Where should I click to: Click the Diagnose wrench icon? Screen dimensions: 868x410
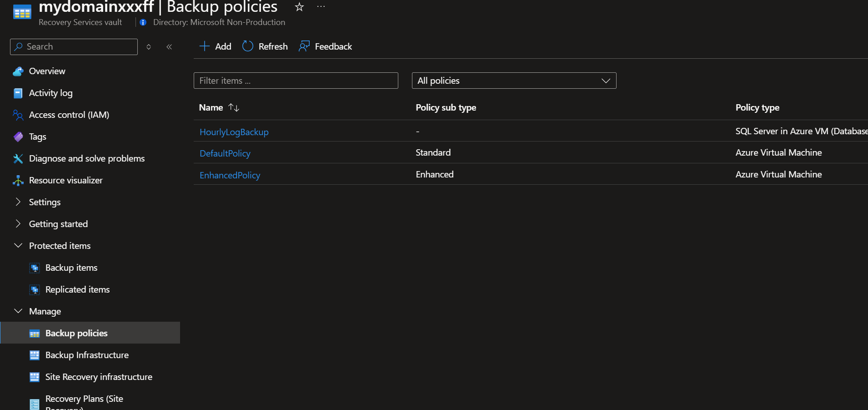18,159
